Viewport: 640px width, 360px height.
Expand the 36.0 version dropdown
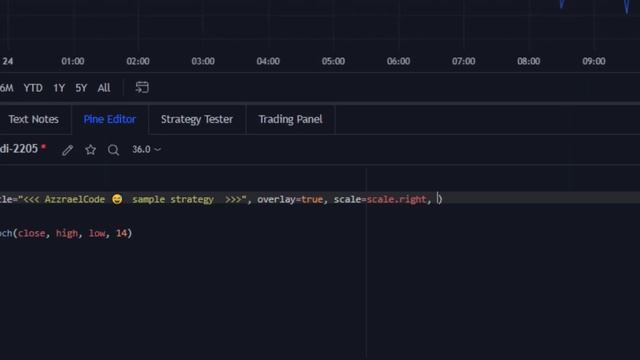(x=146, y=149)
